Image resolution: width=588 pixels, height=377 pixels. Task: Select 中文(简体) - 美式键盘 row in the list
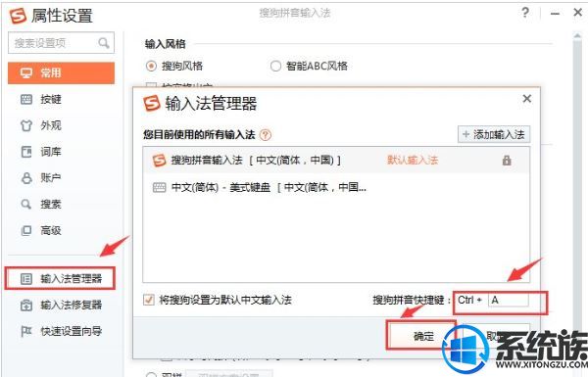336,187
